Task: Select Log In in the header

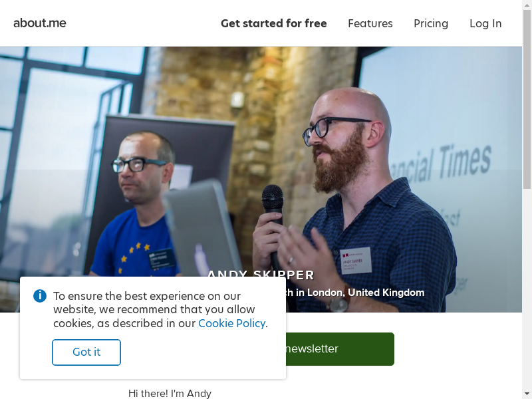Action: click(485, 23)
